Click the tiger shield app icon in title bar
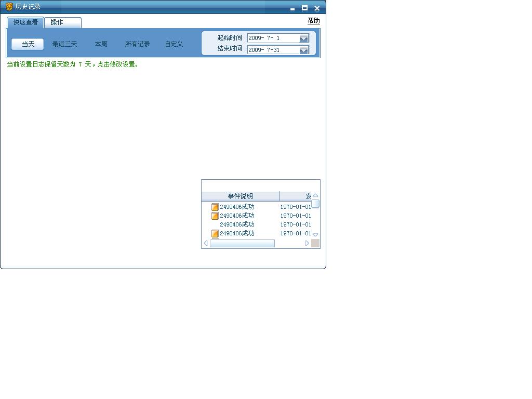Screen dimensions: 532x399 (x=9, y=6)
